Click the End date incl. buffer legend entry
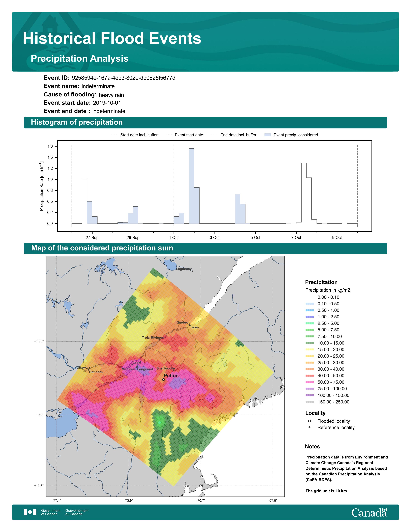 tap(234, 135)
